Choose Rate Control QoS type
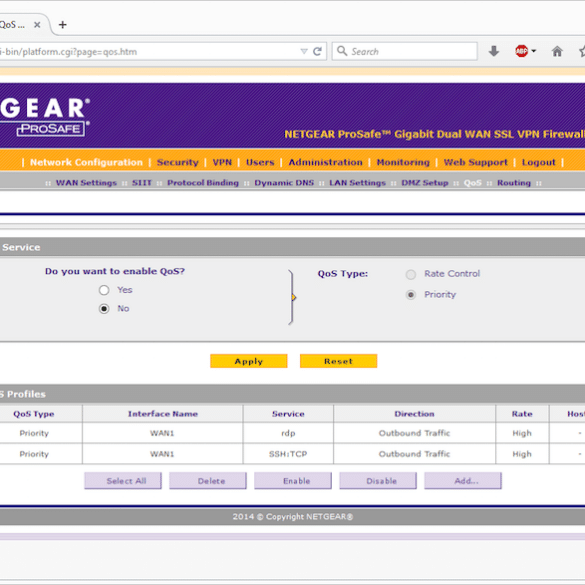Viewport: 585px width, 585px height. (x=411, y=274)
